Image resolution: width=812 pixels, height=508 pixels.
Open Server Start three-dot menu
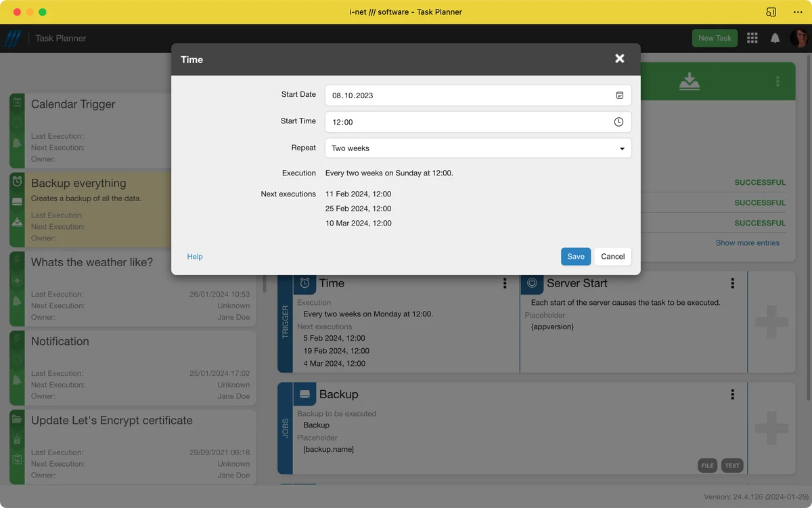[x=732, y=284]
